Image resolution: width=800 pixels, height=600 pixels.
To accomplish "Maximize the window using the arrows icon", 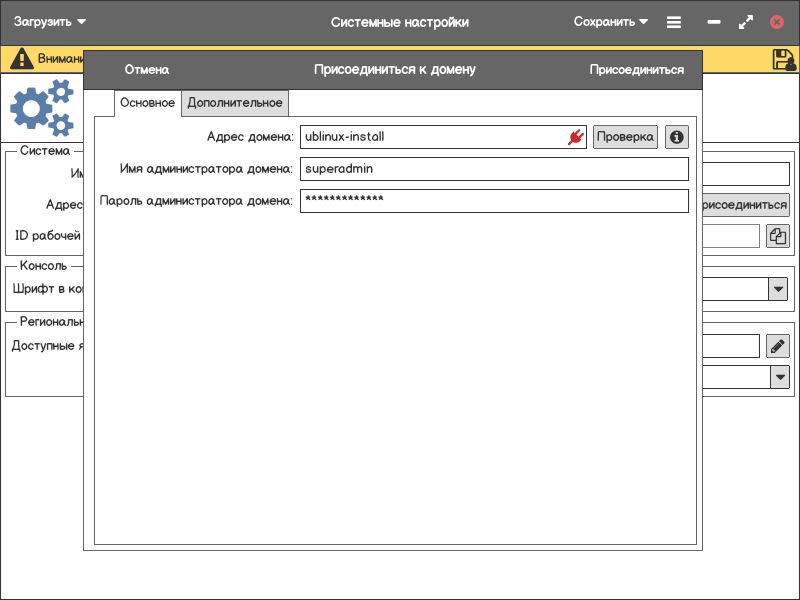I will pyautogui.click(x=745, y=22).
